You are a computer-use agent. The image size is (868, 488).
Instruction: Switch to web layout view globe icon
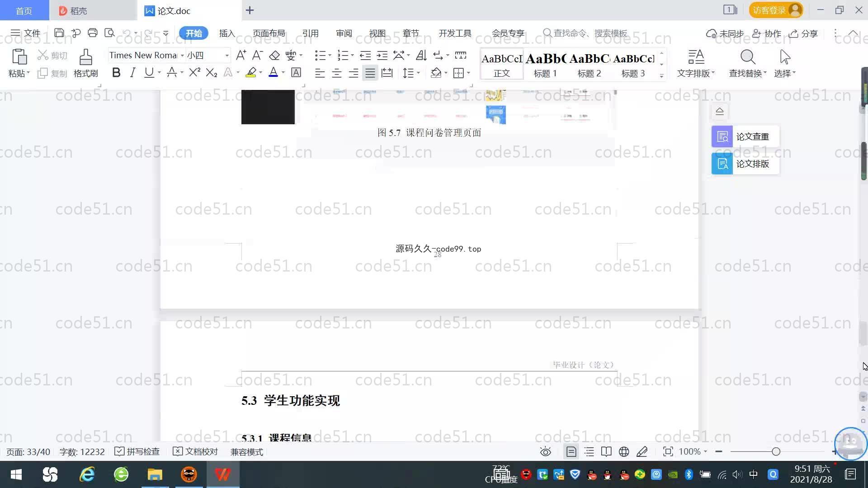[x=624, y=451]
